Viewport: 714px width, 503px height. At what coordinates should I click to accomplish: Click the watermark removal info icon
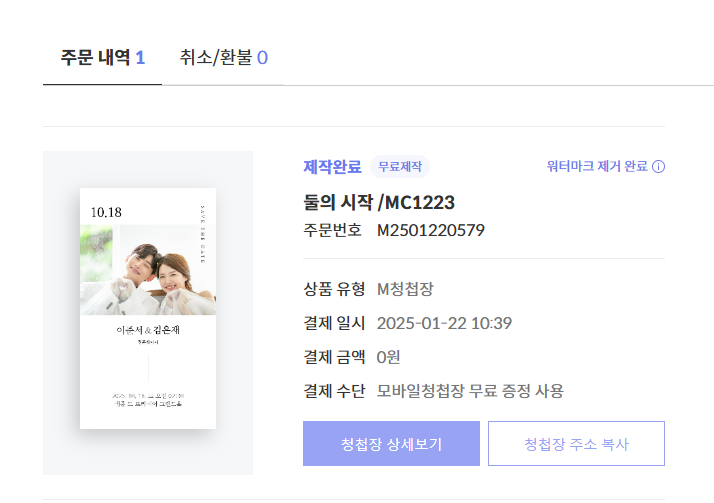pos(659,167)
